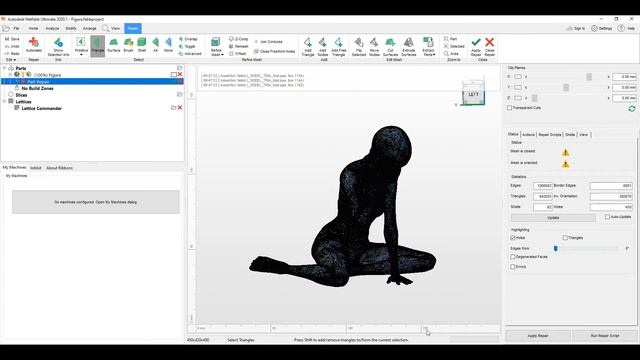
Task: Switch to the Actions tab
Action: [x=528, y=134]
